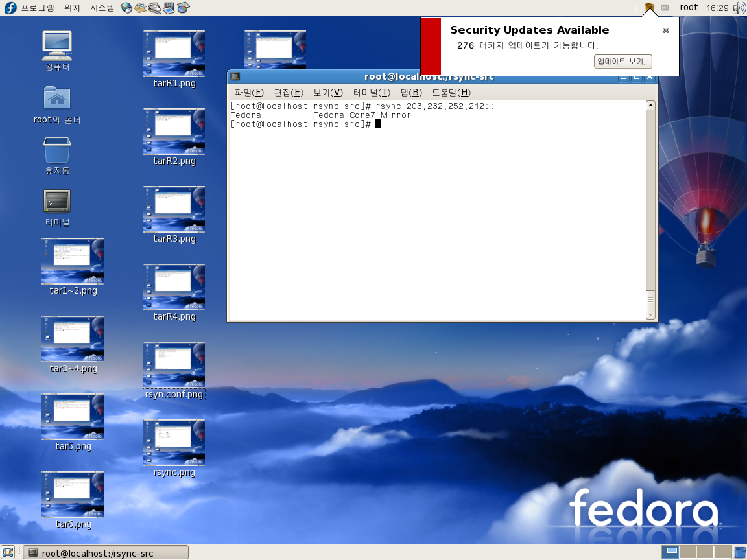This screenshot has width=747, height=560.
Task: Select the 터미널 desktop launcher icon
Action: (x=57, y=202)
